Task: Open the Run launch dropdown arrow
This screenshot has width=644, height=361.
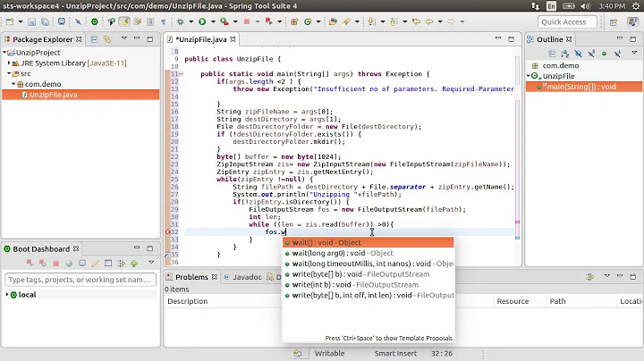Action: (x=213, y=21)
